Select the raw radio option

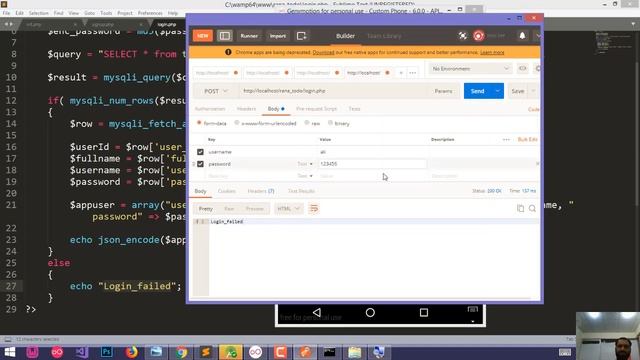point(307,123)
